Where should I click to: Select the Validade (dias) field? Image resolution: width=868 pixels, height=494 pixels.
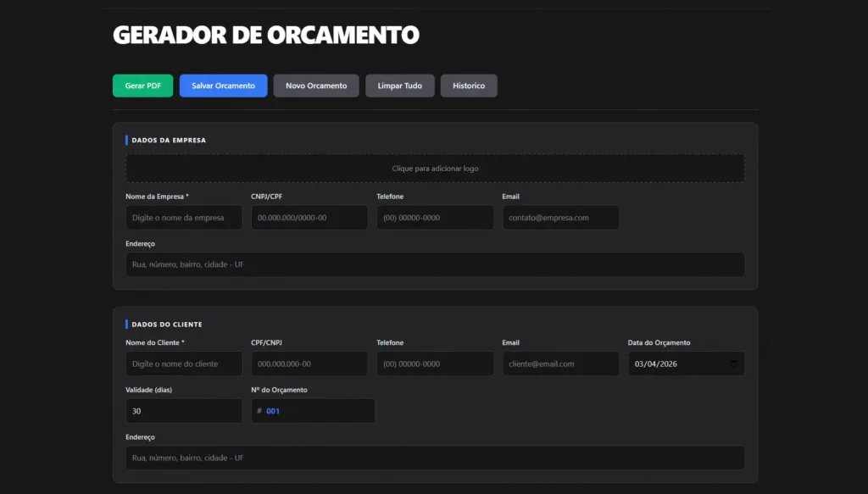184,411
